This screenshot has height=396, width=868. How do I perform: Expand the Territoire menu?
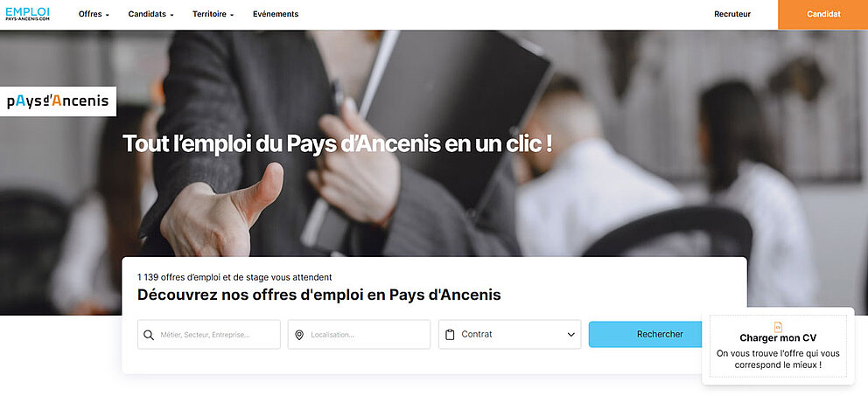(213, 14)
